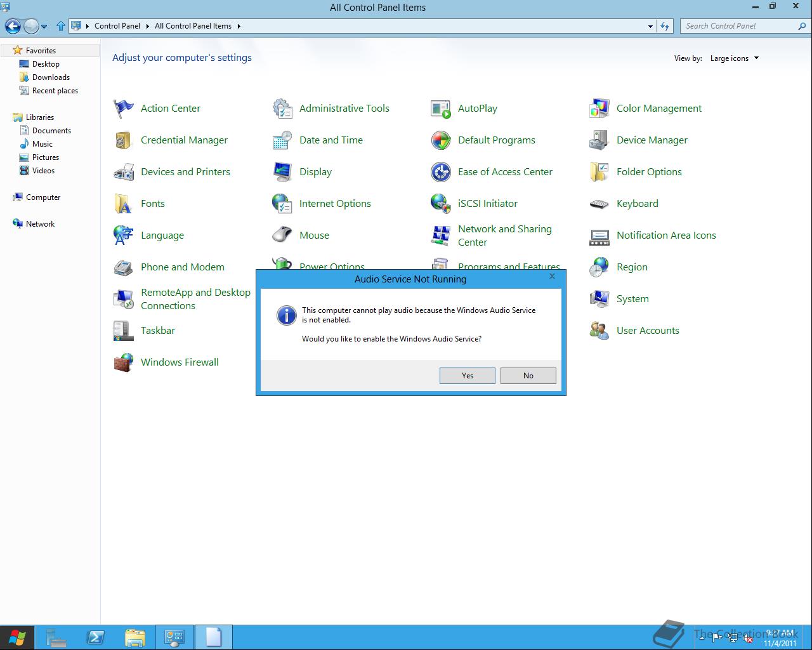The height and width of the screenshot is (650, 812).
Task: Open the recent locations dropdown beside Forward
Action: (x=44, y=27)
